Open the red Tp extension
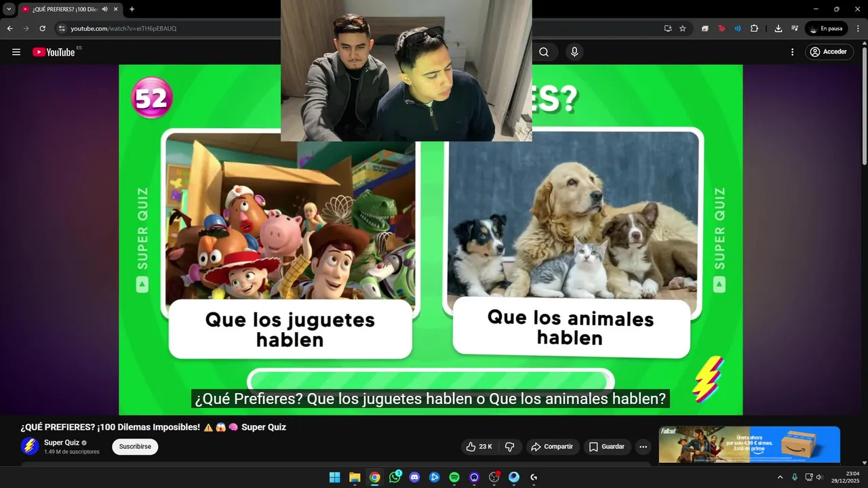 click(722, 28)
